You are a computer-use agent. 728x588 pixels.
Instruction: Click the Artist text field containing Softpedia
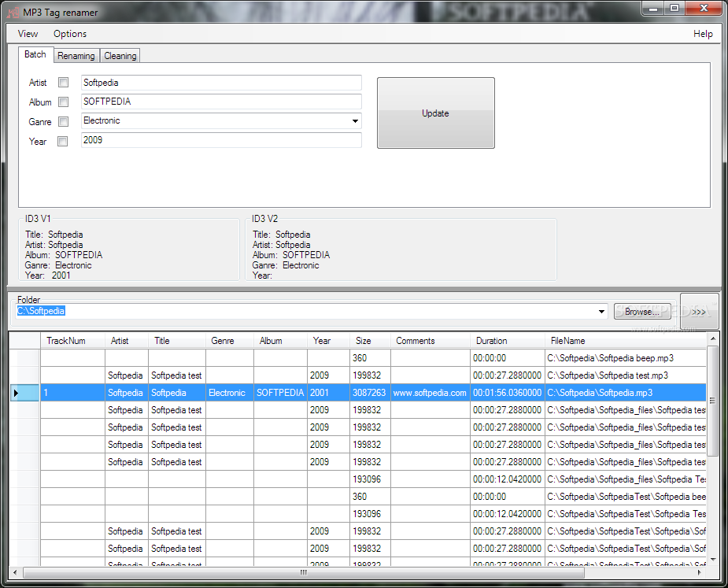(221, 82)
